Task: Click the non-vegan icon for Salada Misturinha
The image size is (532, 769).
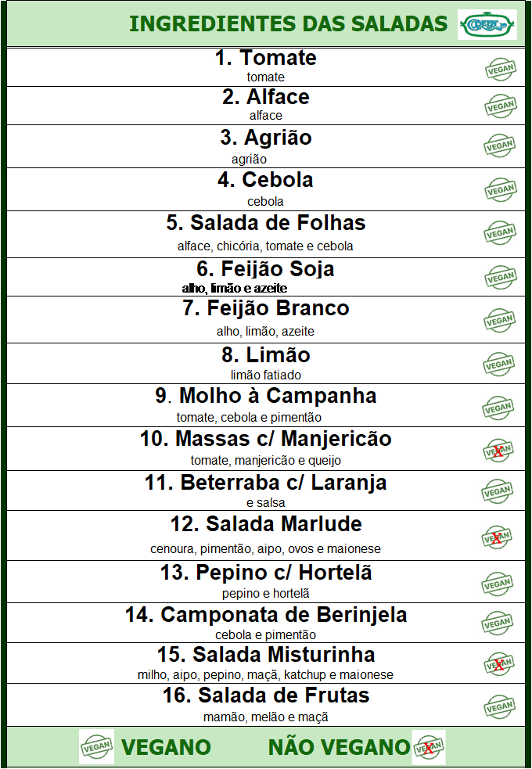Action: [x=498, y=664]
